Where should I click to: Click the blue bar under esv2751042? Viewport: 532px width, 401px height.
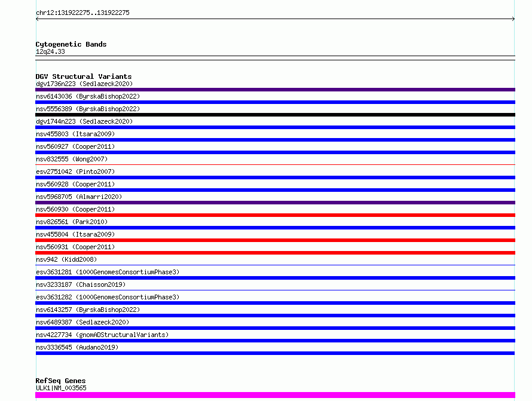[275, 177]
